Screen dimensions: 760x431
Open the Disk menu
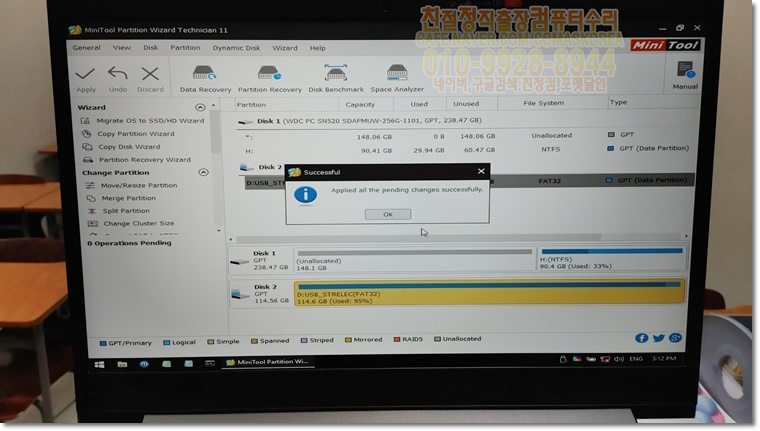[150, 48]
